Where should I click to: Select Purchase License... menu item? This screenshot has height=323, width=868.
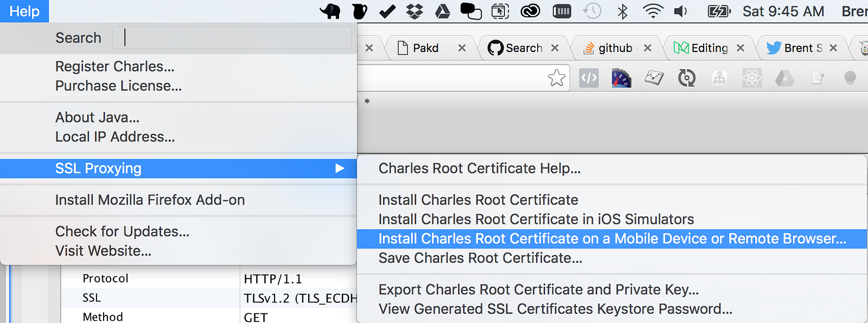(178, 86)
